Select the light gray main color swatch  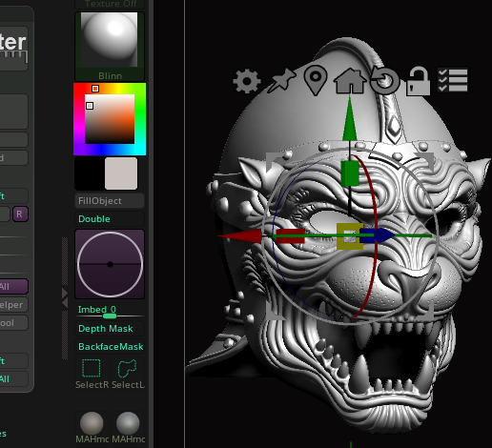point(121,173)
